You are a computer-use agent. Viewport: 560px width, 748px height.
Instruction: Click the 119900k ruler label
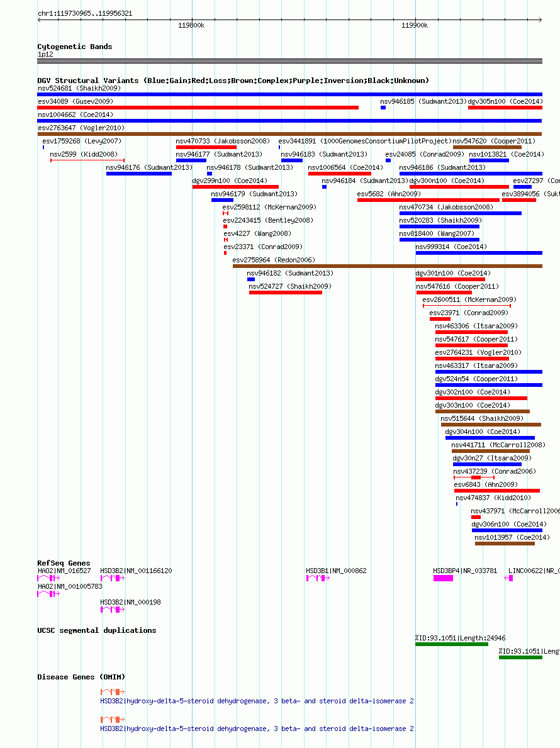pos(415,25)
